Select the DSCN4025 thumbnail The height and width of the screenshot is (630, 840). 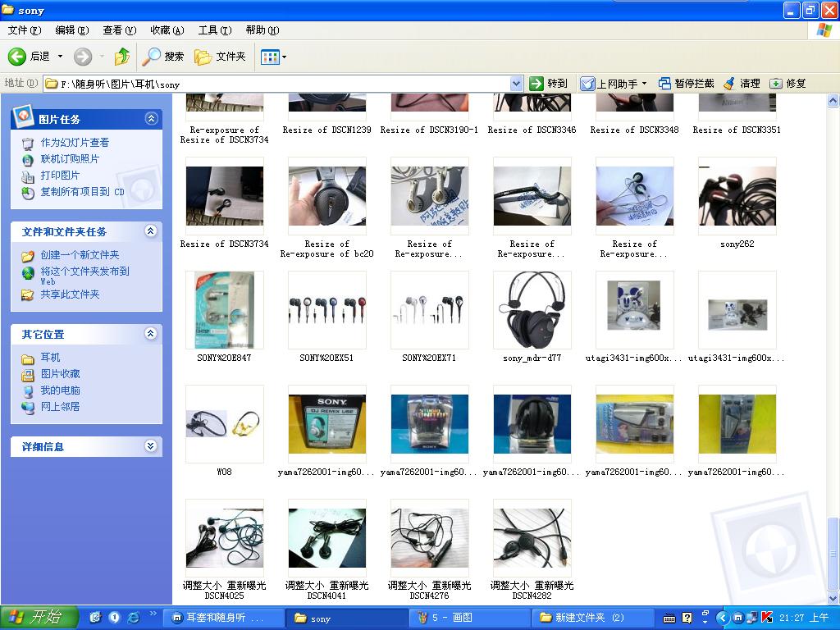(x=225, y=538)
